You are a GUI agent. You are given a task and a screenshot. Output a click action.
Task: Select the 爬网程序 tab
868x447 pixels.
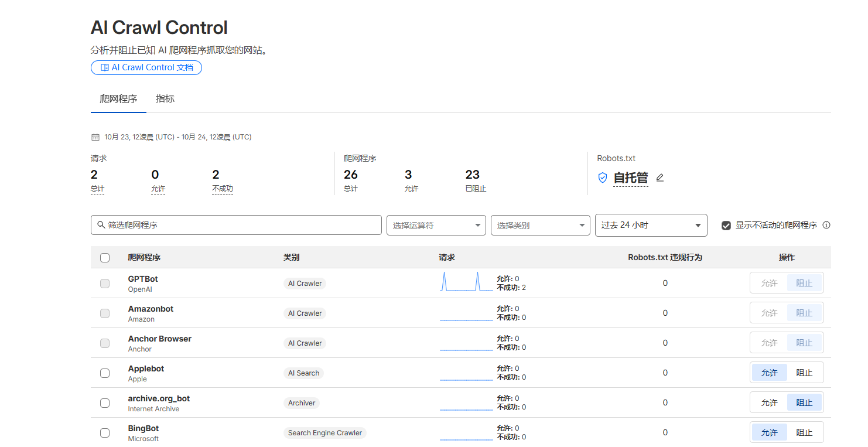[x=118, y=98]
